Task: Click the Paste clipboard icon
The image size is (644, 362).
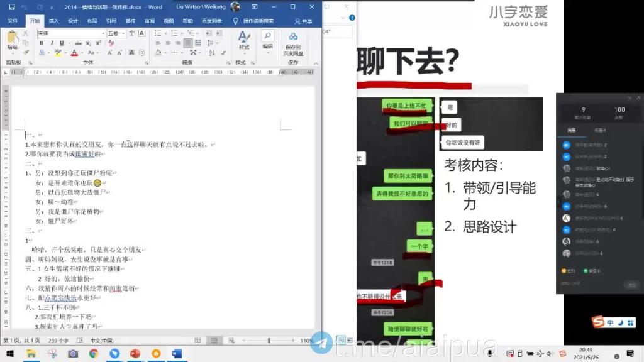Action: coord(13,40)
